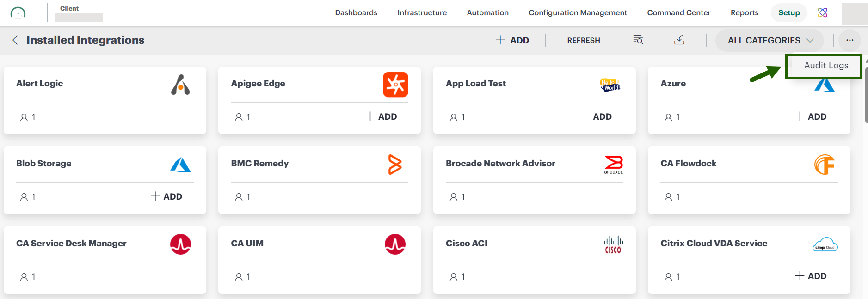Click the Apigee Edge title text
The image size is (868, 299).
pos(258,84)
